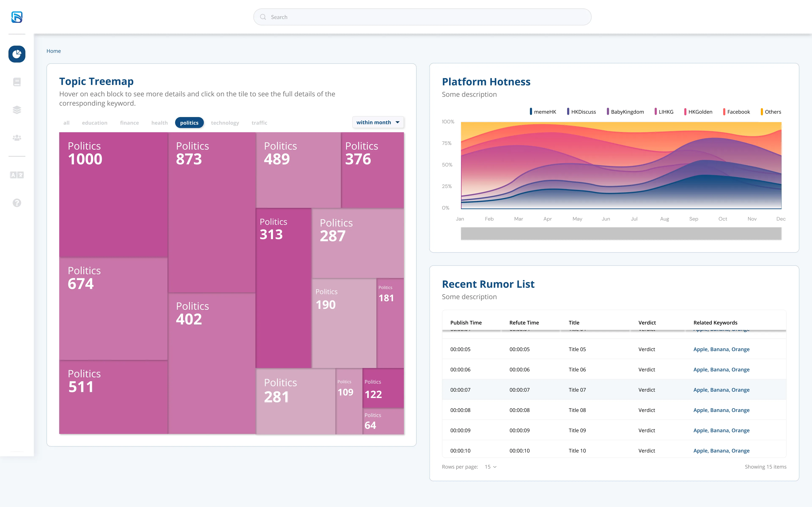Click the app logo in the corner
The width and height of the screenshot is (812, 507).
pos(17,17)
